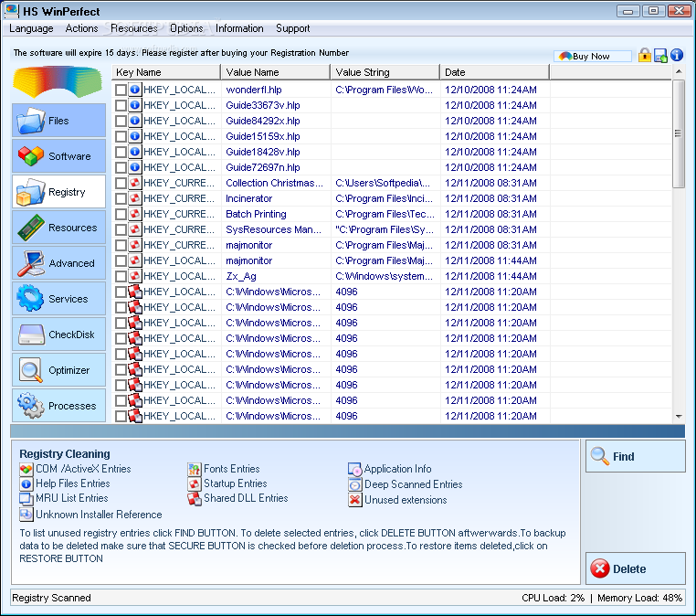This screenshot has height=616, width=696.
Task: Open the Resources menu
Action: click(134, 28)
